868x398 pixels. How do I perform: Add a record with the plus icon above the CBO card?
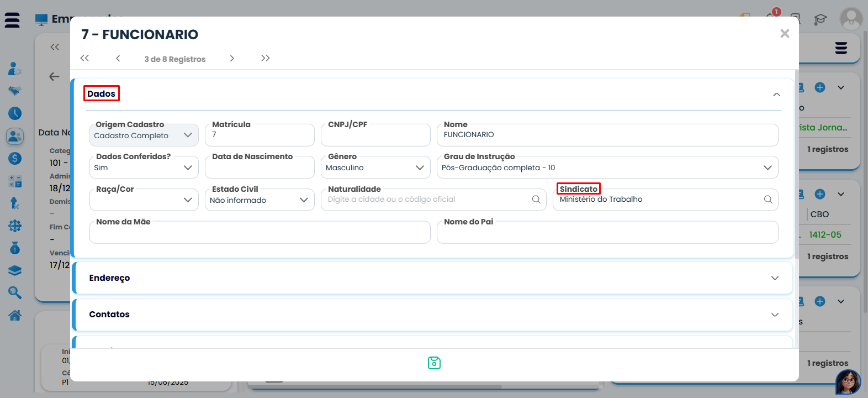point(820,194)
